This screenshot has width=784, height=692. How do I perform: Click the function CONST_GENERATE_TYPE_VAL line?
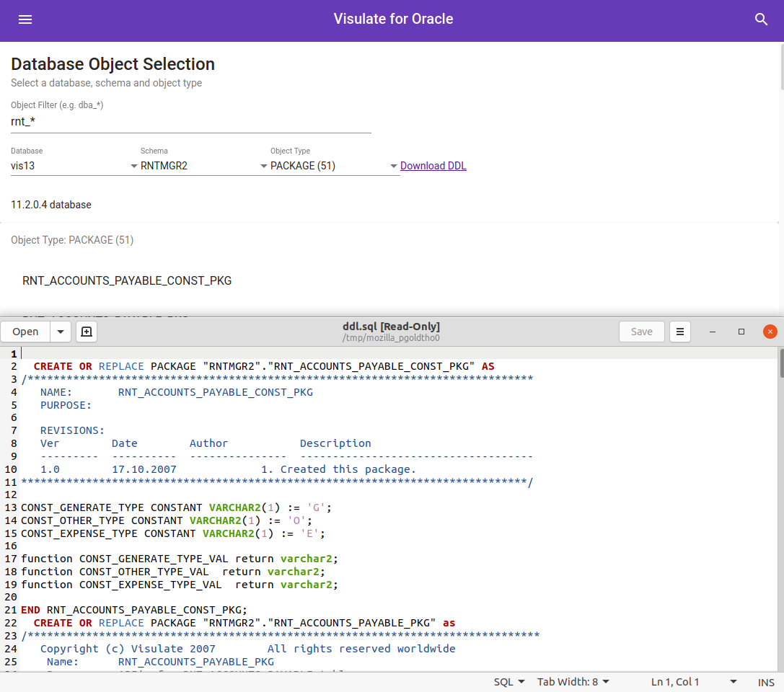[180, 559]
